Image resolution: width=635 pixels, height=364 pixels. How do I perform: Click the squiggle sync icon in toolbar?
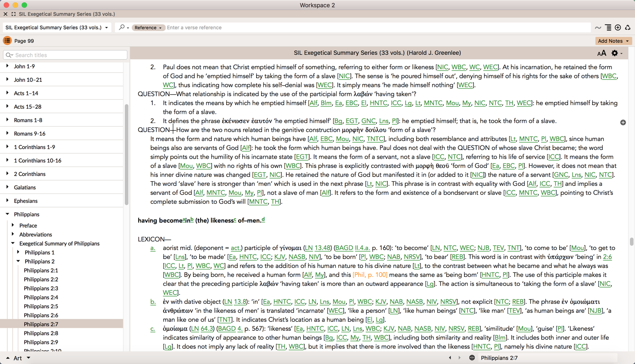[x=598, y=28]
